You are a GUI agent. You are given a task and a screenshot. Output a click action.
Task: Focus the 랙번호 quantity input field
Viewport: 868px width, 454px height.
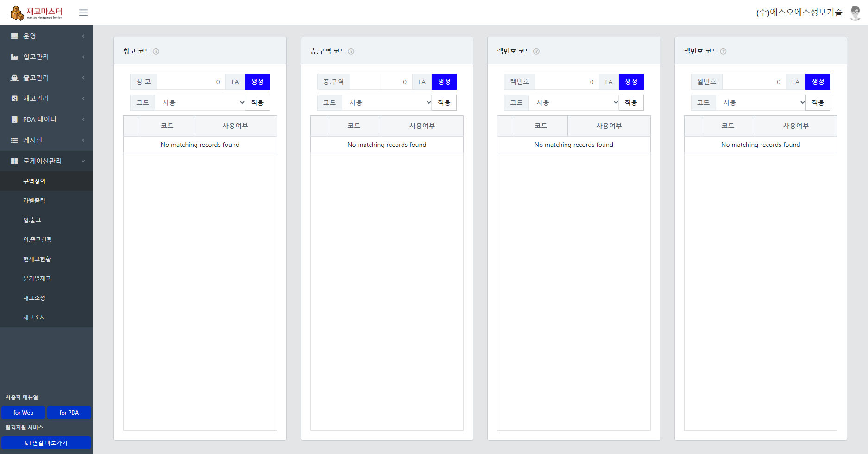click(567, 82)
